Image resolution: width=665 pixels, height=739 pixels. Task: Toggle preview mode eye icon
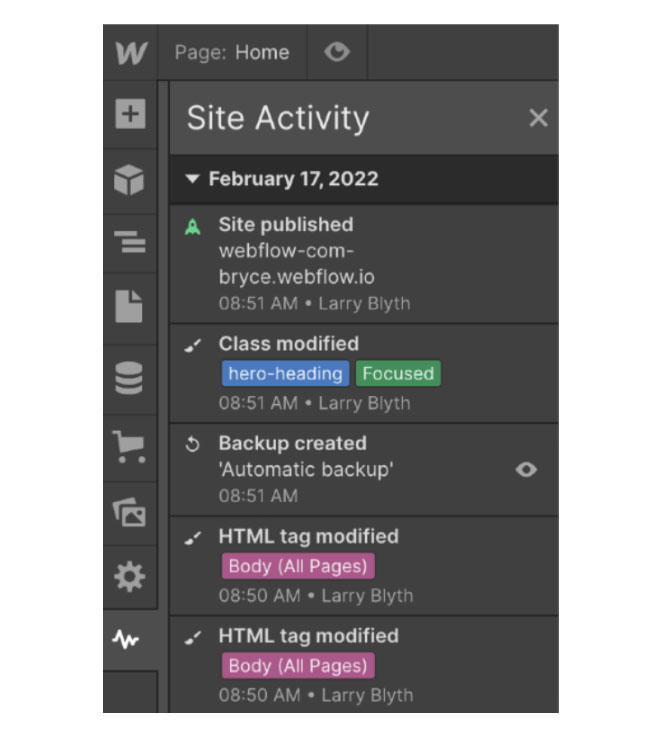(x=337, y=52)
